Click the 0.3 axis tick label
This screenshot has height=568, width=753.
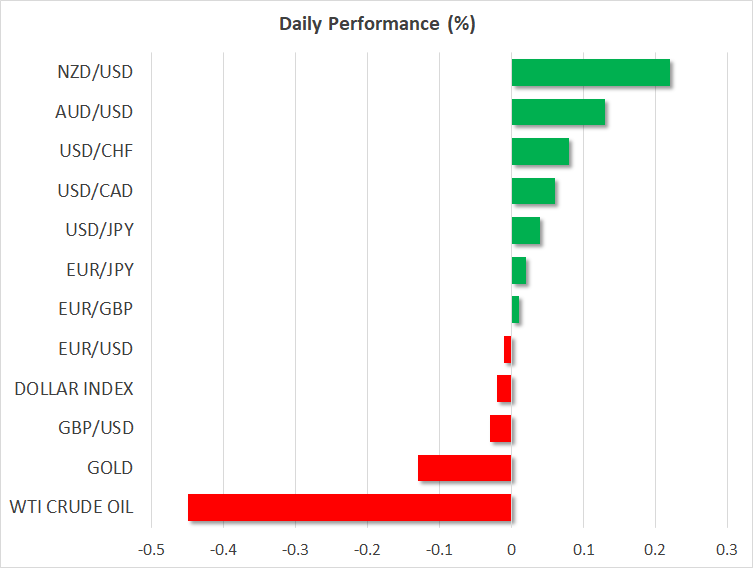[727, 549]
